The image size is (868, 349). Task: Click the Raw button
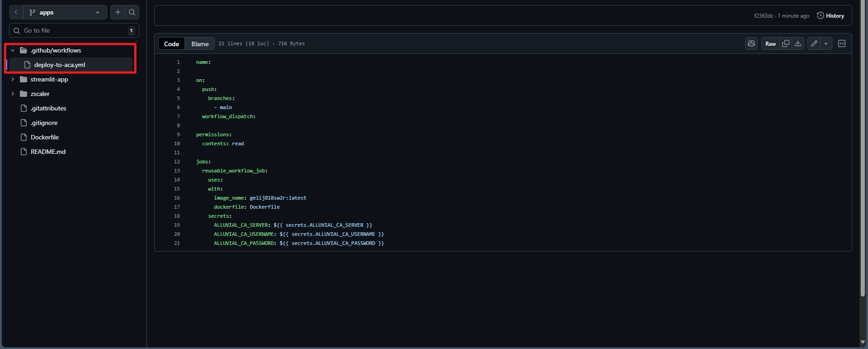(770, 43)
